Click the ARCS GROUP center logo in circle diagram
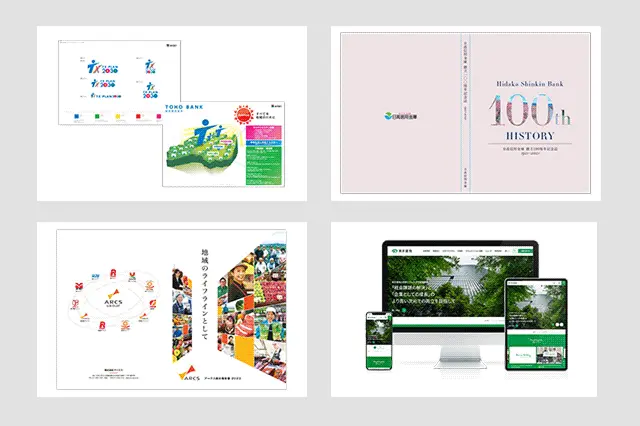Viewport: 640px width, 426px height. point(113,298)
